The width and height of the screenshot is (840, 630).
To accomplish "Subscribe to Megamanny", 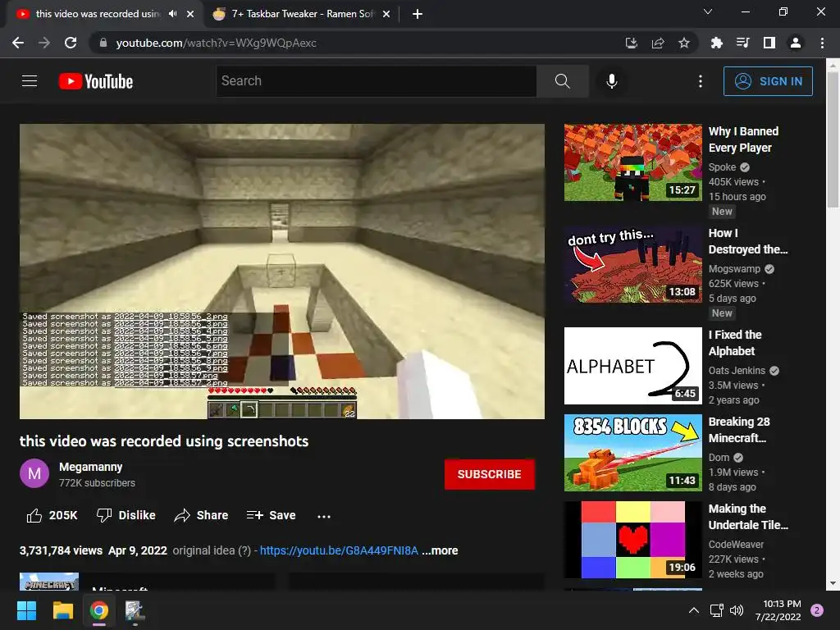I will pyautogui.click(x=489, y=474).
